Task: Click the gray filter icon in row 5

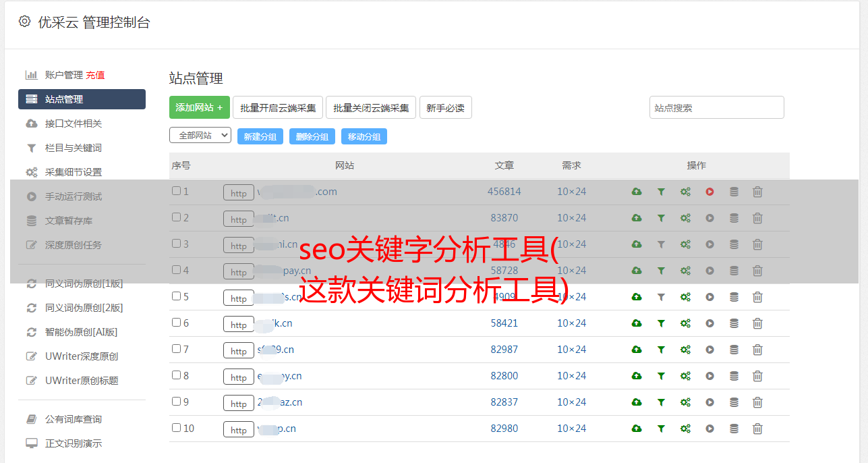Action: pyautogui.click(x=661, y=297)
